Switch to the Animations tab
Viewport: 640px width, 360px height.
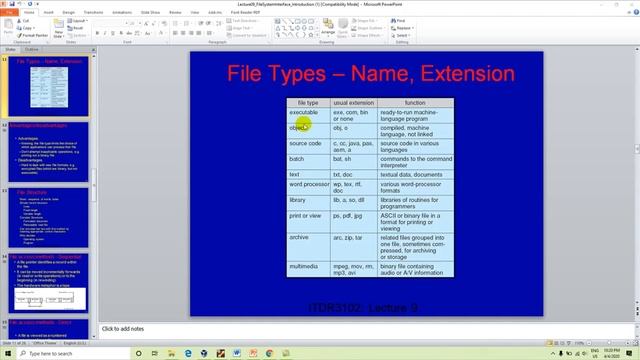coord(122,13)
